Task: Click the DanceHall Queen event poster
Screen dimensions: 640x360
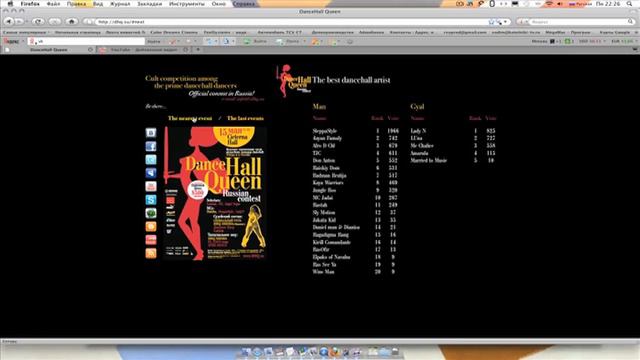Action: click(215, 193)
